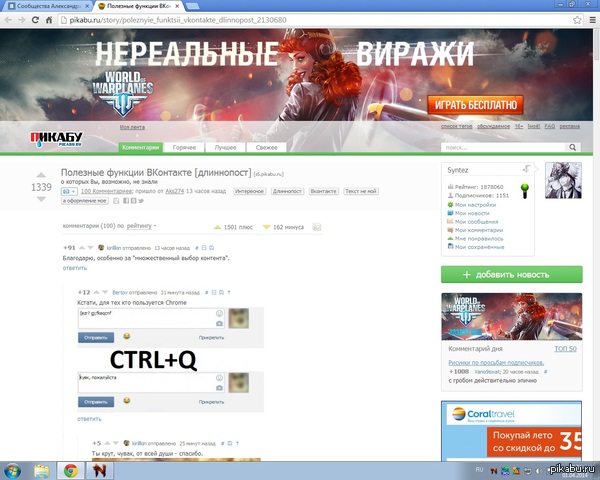Click the "ответить" link under kirillkin's comment
The height and width of the screenshot is (480, 600).
click(75, 268)
